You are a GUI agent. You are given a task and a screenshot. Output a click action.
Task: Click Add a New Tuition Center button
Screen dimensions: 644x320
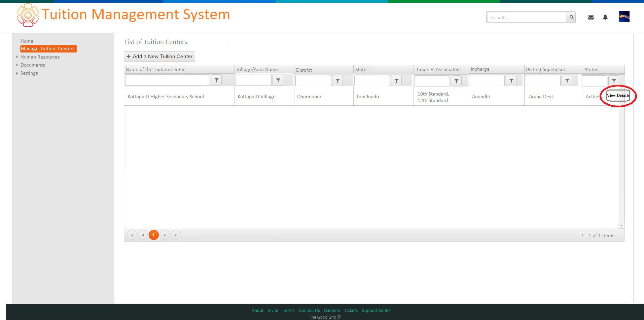coord(159,57)
